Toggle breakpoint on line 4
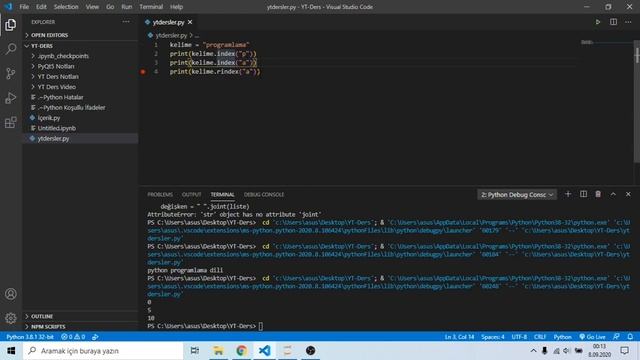 click(x=143, y=72)
